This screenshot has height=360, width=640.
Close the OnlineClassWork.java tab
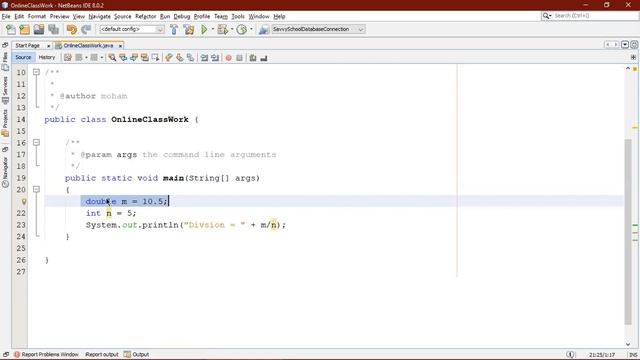coord(120,46)
